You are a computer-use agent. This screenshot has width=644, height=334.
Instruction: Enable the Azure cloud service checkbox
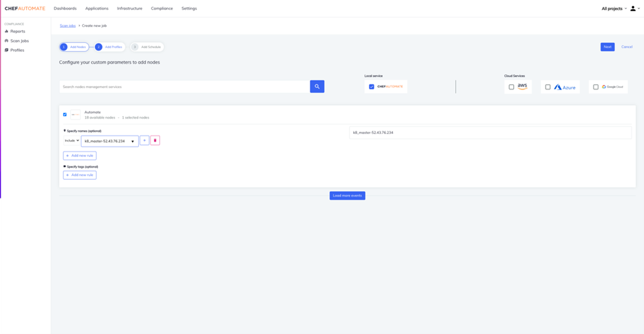(548, 87)
